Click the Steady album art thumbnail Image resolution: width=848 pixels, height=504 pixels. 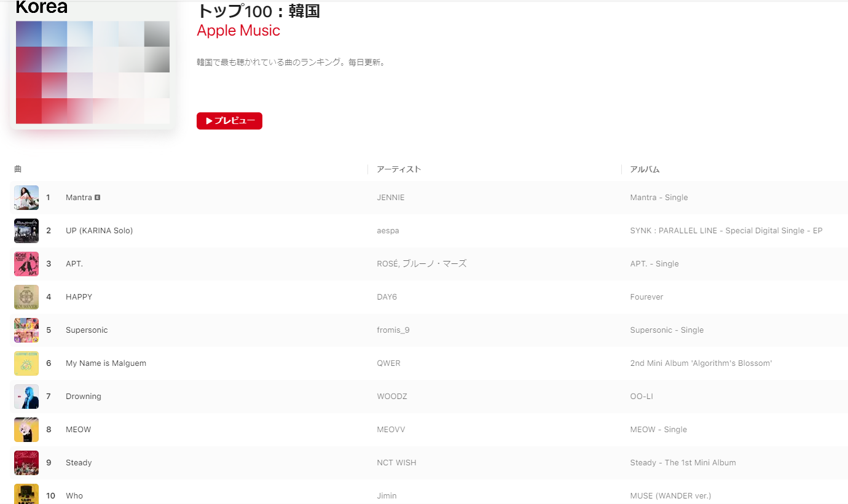pyautogui.click(x=26, y=463)
